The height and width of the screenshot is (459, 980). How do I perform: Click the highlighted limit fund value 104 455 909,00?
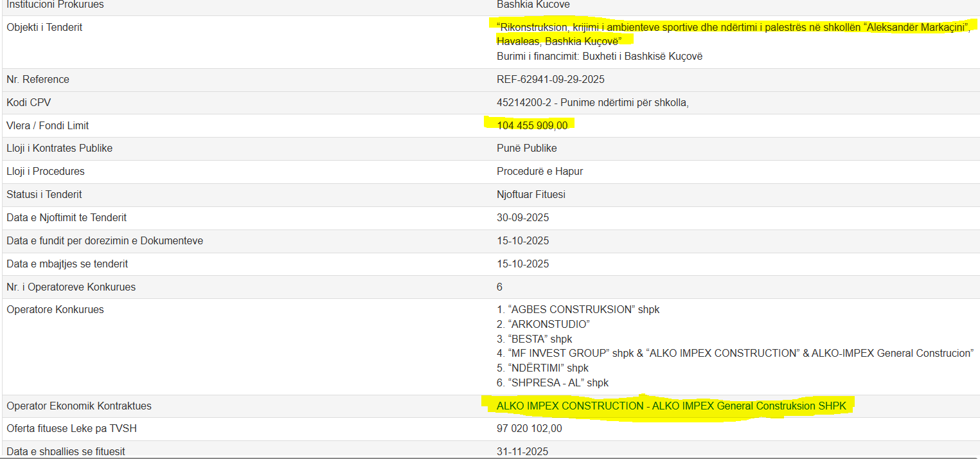(x=532, y=125)
